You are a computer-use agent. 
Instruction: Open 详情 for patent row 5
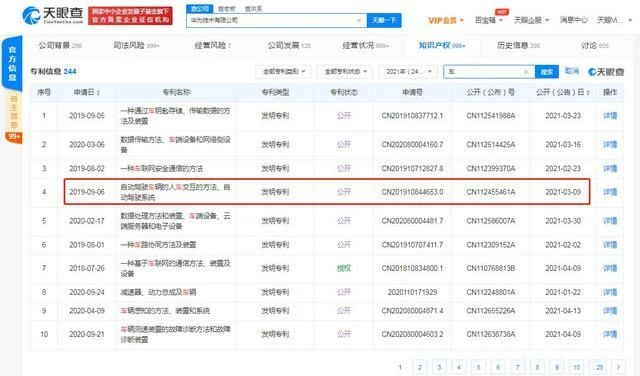point(610,221)
